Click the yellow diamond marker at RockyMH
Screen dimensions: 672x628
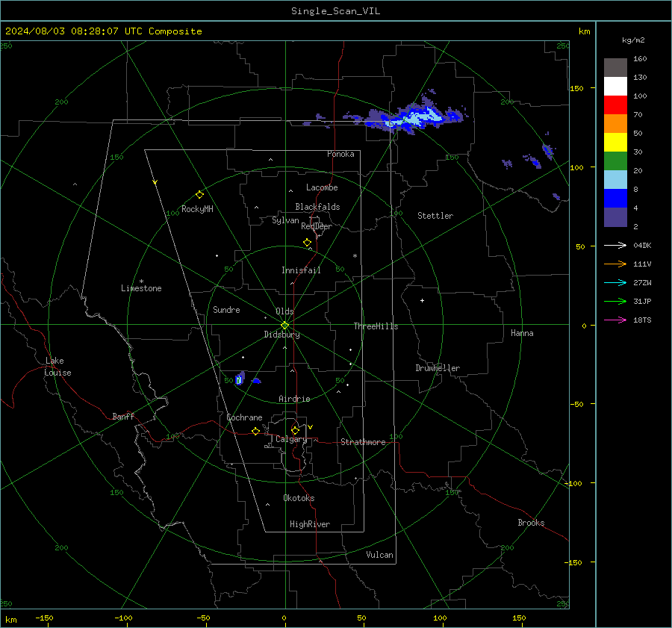[x=199, y=195]
